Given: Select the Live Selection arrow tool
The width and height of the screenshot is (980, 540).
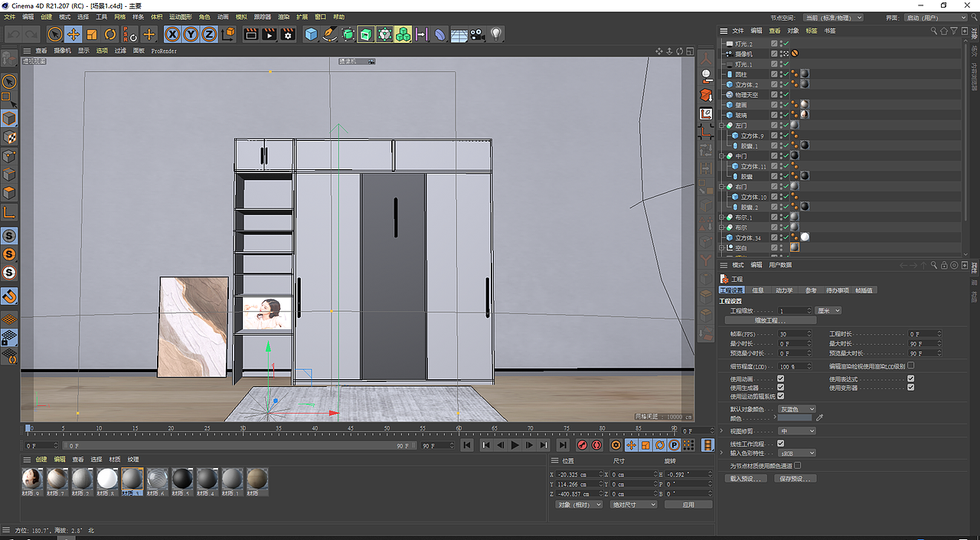Looking at the screenshot, I should point(55,34).
